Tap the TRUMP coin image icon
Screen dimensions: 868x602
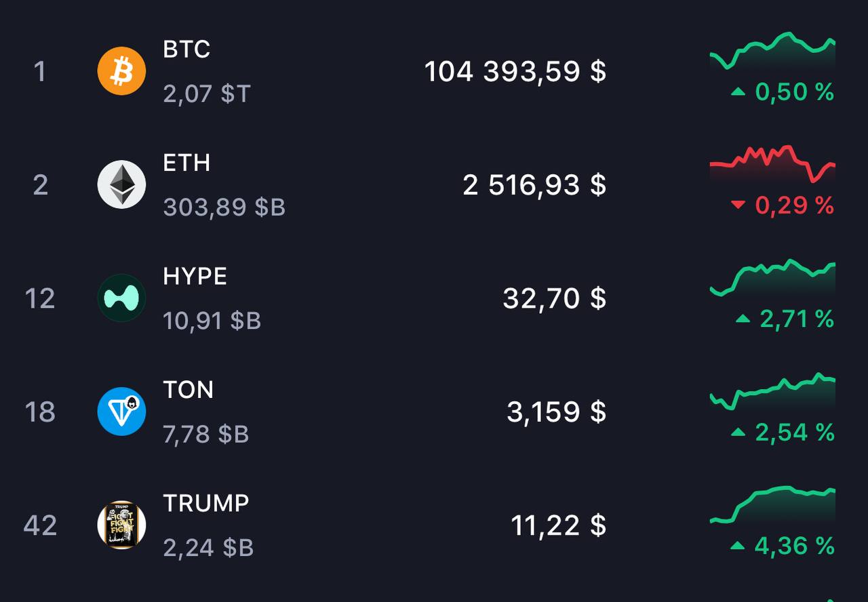pyautogui.click(x=122, y=525)
